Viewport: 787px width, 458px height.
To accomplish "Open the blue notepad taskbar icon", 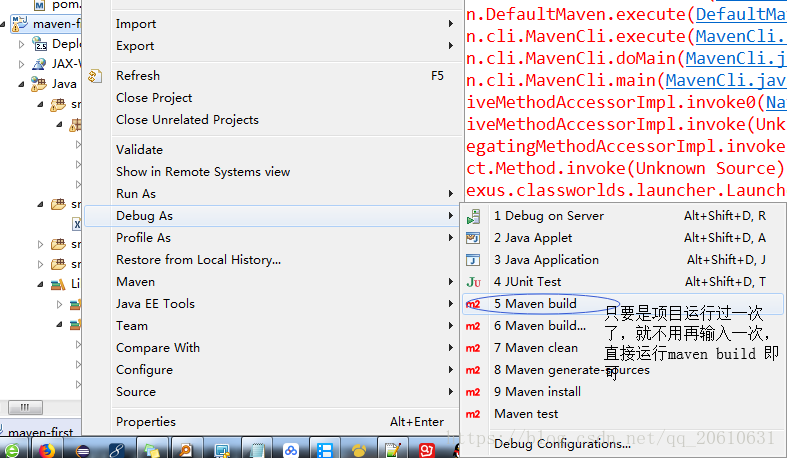I will click(x=256, y=450).
